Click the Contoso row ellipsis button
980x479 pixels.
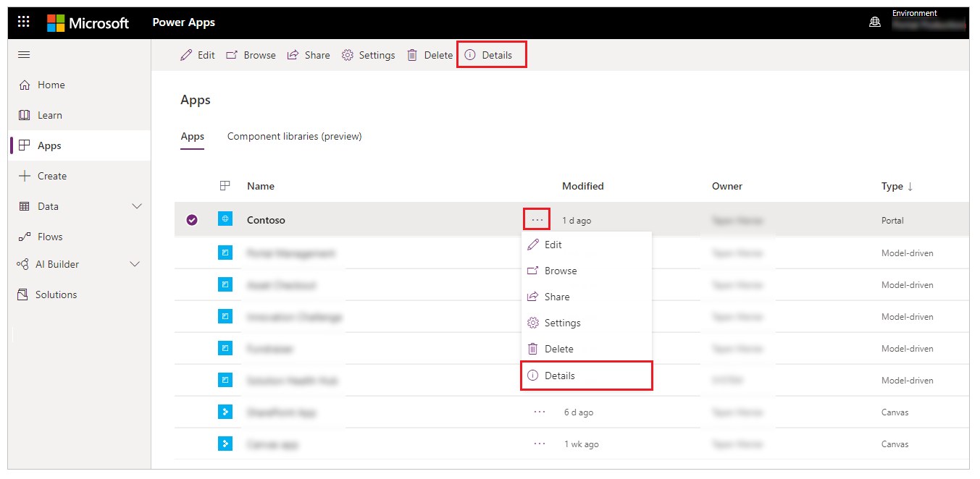pyautogui.click(x=537, y=220)
